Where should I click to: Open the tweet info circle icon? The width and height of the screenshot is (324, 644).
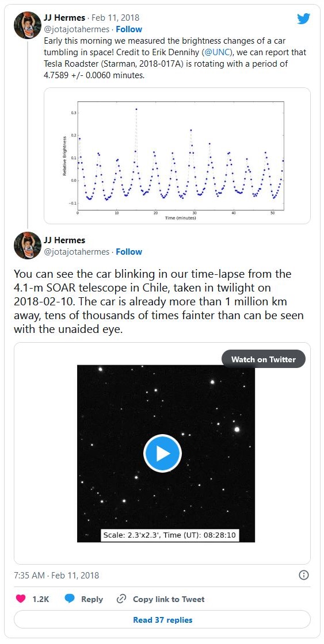click(x=303, y=575)
